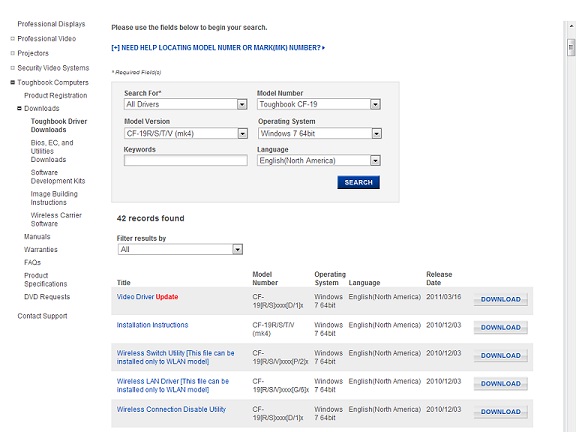Open the help locating model number link
Viewport: 576px width, 432px height.
(x=218, y=48)
